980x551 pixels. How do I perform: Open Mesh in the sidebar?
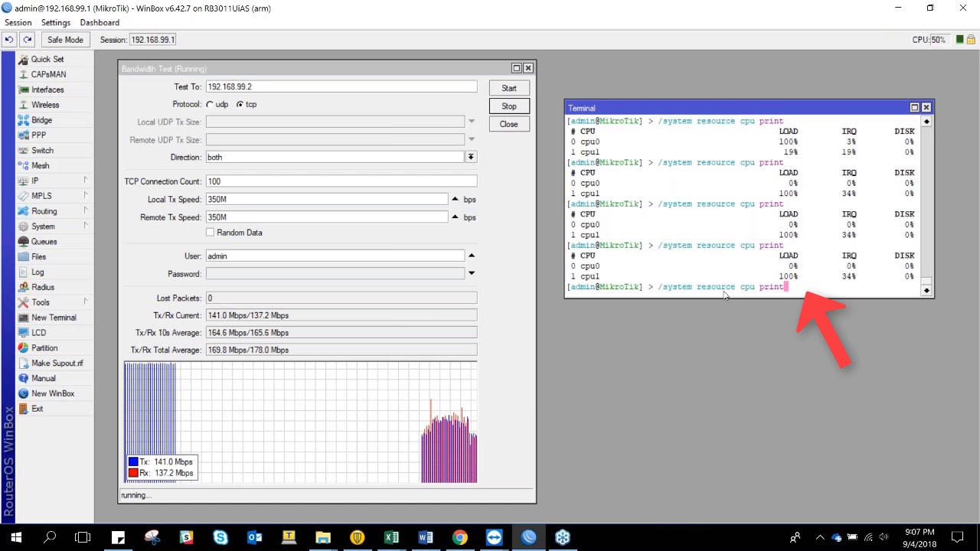click(x=40, y=165)
